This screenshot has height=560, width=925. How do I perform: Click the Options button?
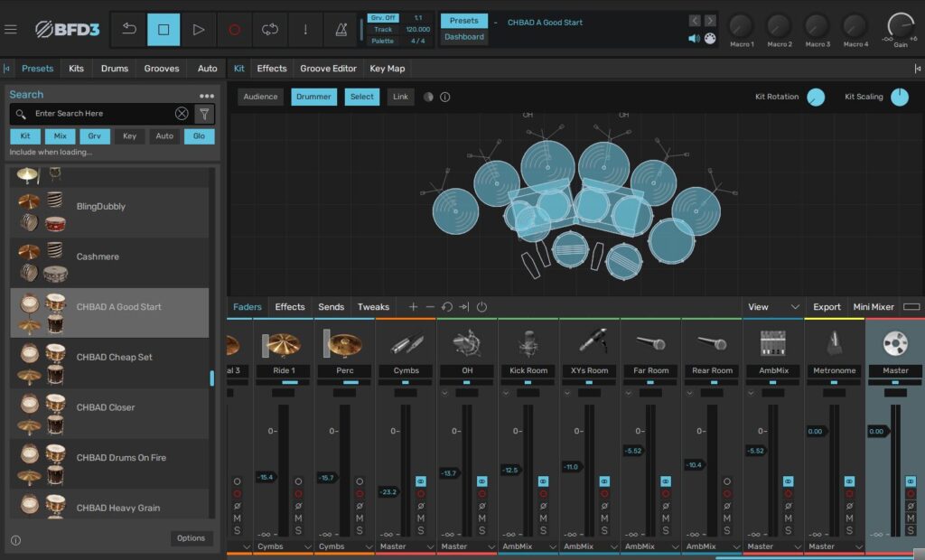pyautogui.click(x=191, y=538)
